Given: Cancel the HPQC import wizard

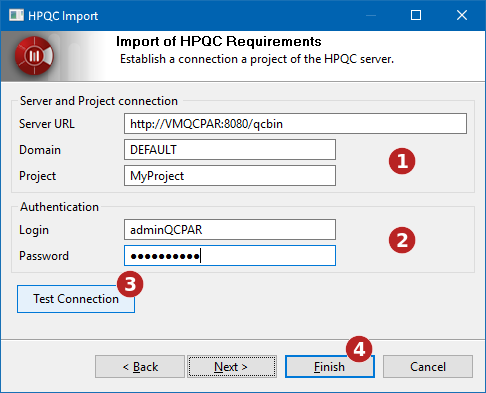Looking at the screenshot, I should (428, 367).
